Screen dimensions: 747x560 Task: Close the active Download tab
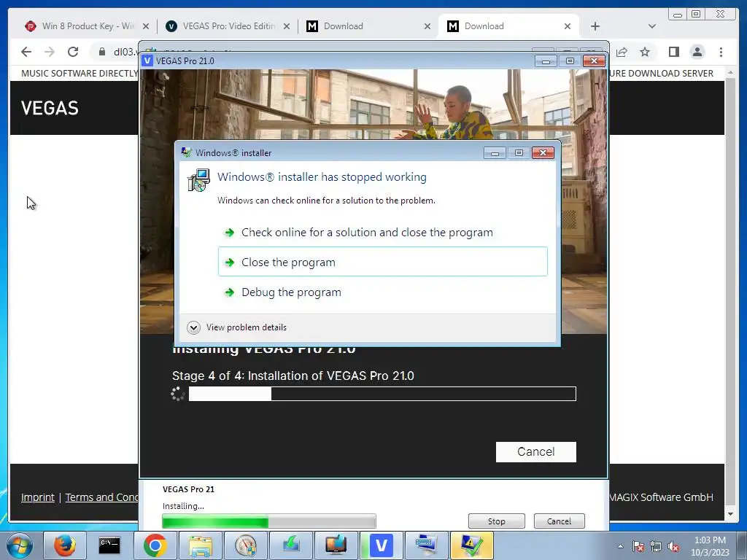click(x=568, y=26)
